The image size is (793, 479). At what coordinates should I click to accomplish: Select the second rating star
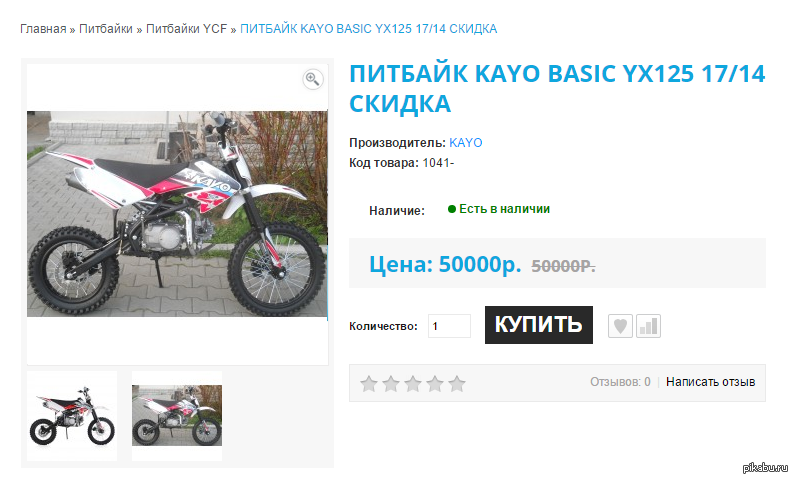(391, 384)
